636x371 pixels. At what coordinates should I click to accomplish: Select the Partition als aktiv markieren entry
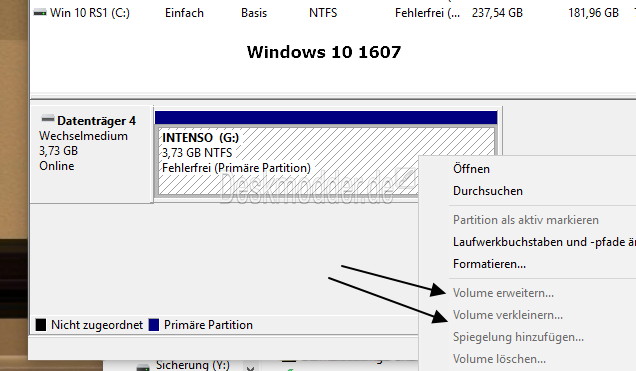point(526,220)
